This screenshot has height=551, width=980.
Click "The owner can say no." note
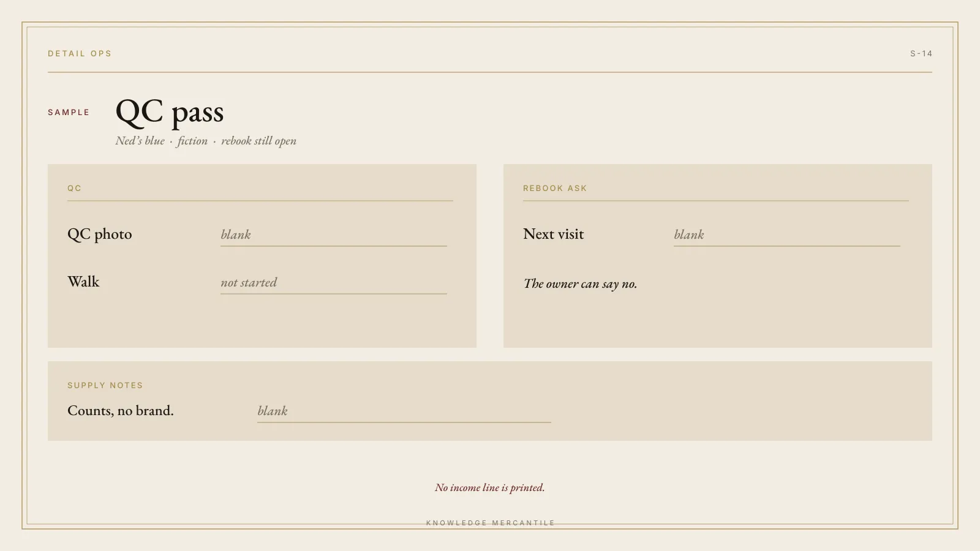(x=580, y=283)
